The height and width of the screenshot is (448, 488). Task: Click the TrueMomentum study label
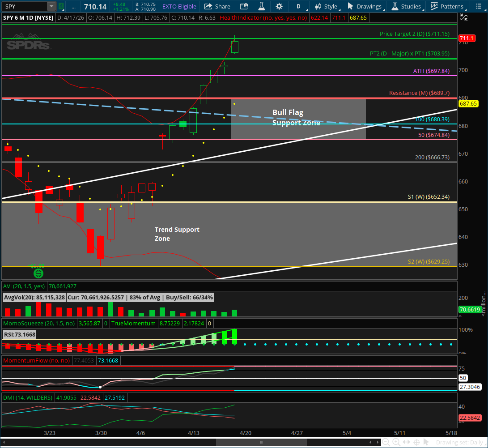pos(133,324)
